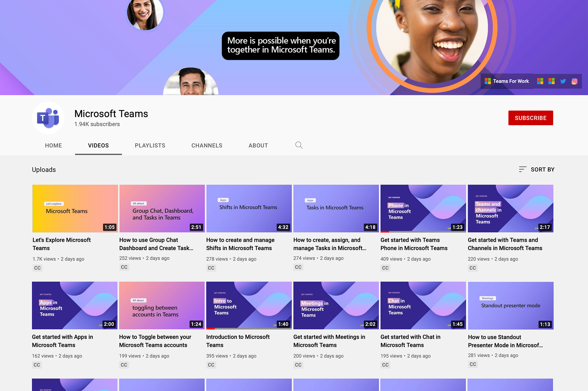Viewport: 588px width, 391px height.
Task: Play the 'Tasks in Microsoft Teams' thumbnail
Action: tap(336, 208)
